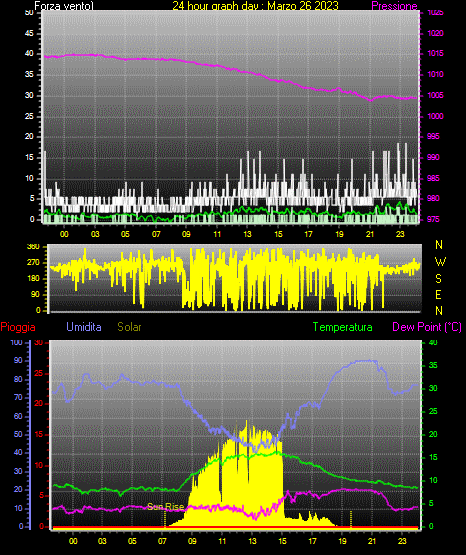
Task: Click the 35 temperature axis value
Action: (433, 365)
